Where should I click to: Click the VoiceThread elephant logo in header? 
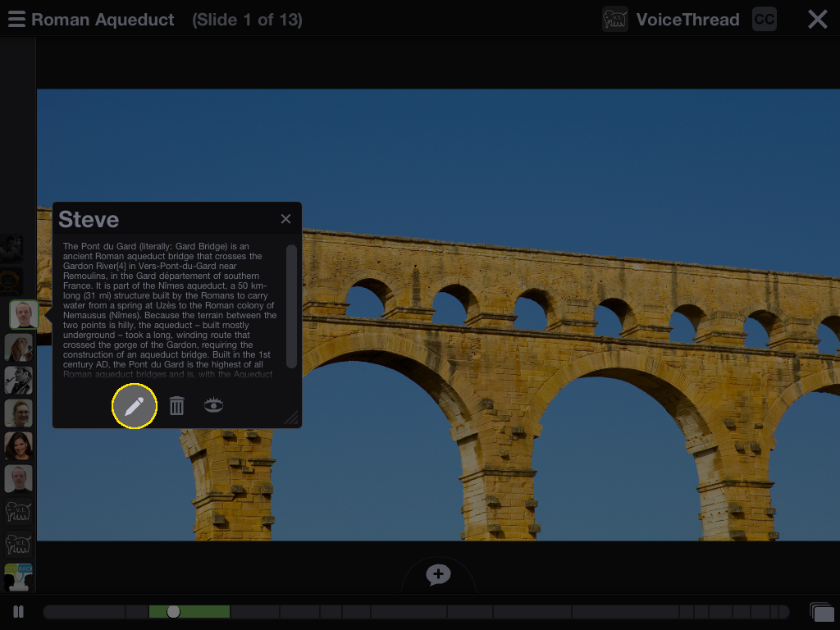click(614, 20)
